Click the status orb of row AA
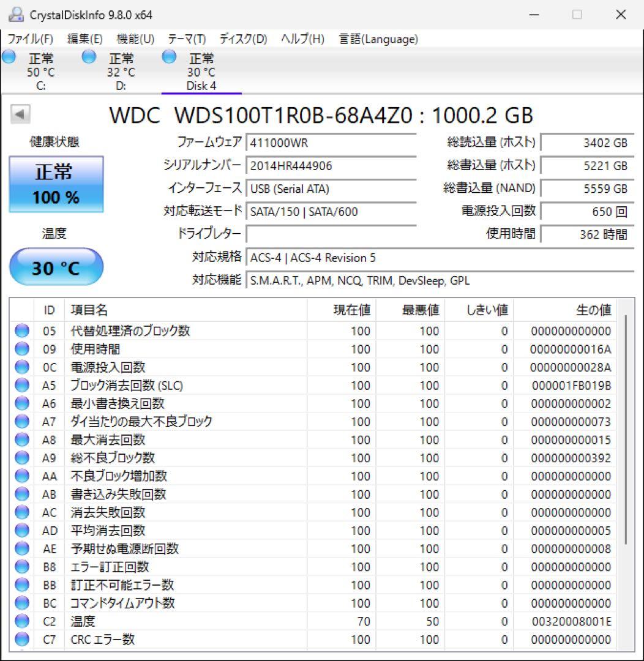 tap(22, 476)
